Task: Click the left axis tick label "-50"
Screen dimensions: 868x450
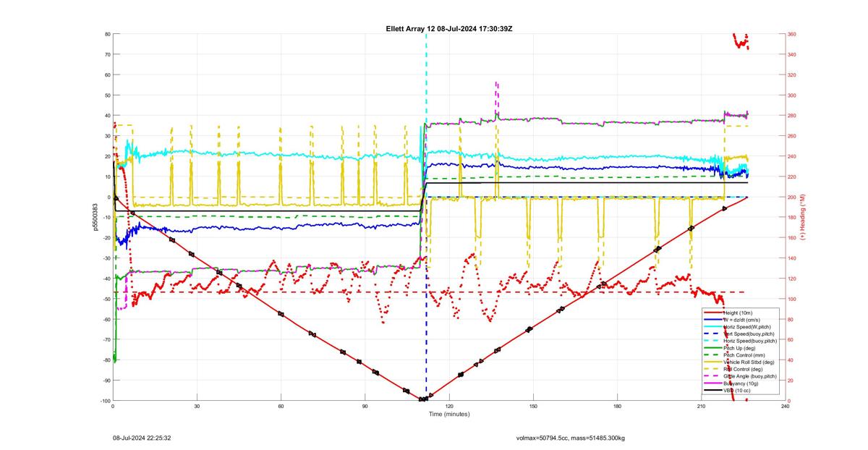Action: [x=106, y=299]
